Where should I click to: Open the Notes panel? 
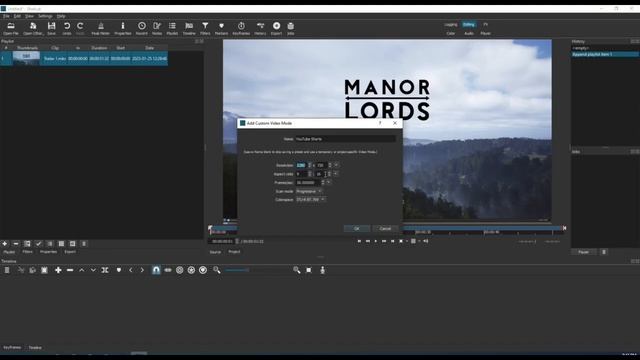(x=157, y=29)
